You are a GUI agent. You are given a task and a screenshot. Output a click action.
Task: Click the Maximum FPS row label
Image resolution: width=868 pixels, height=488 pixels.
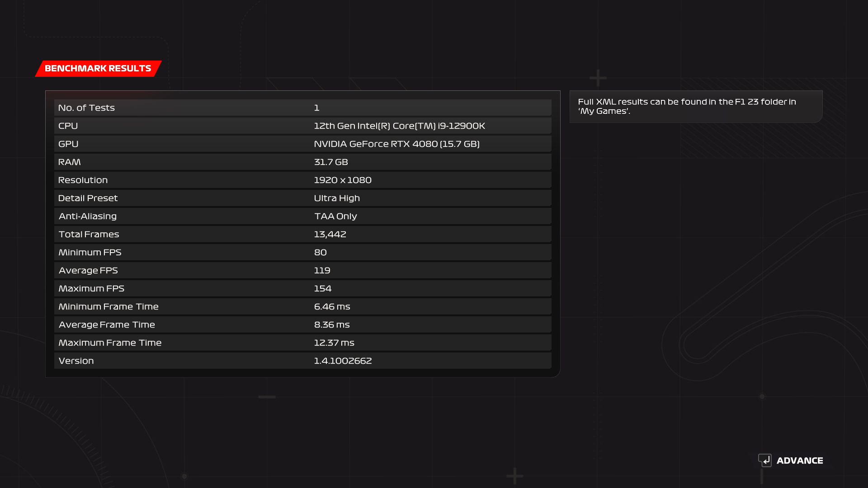point(91,288)
